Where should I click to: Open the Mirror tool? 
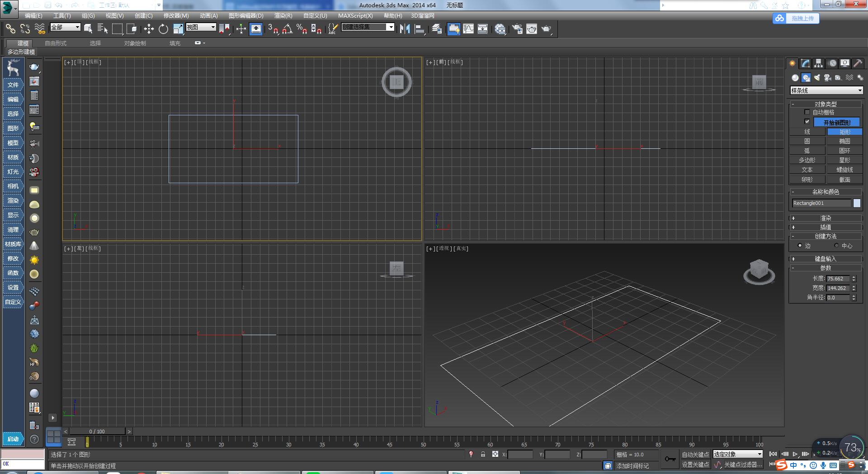[x=405, y=28]
